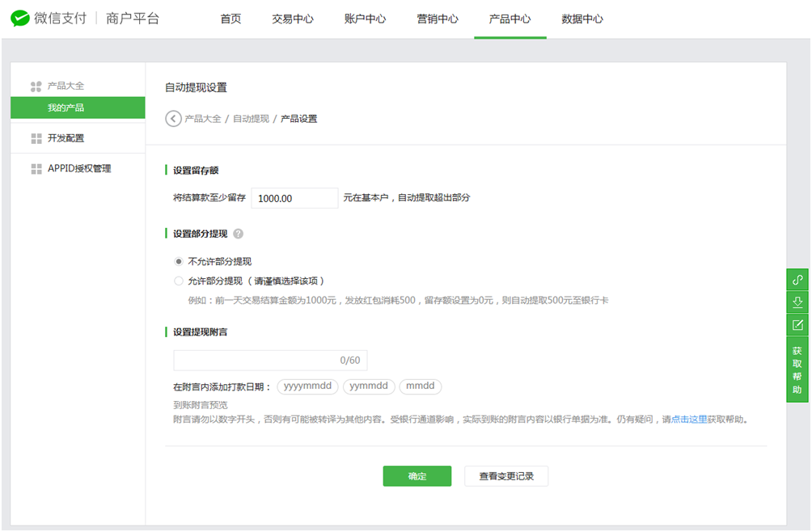Open the 交易中心 tab
Screen dimensions: 812x532
[293, 19]
